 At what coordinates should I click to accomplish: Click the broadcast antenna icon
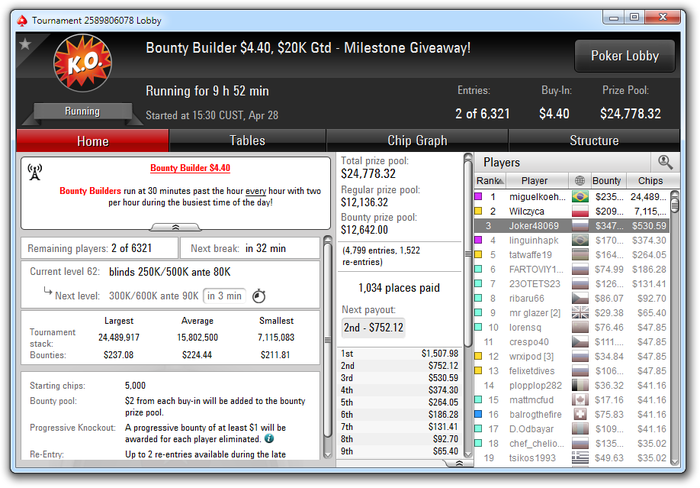pyautogui.click(x=35, y=172)
